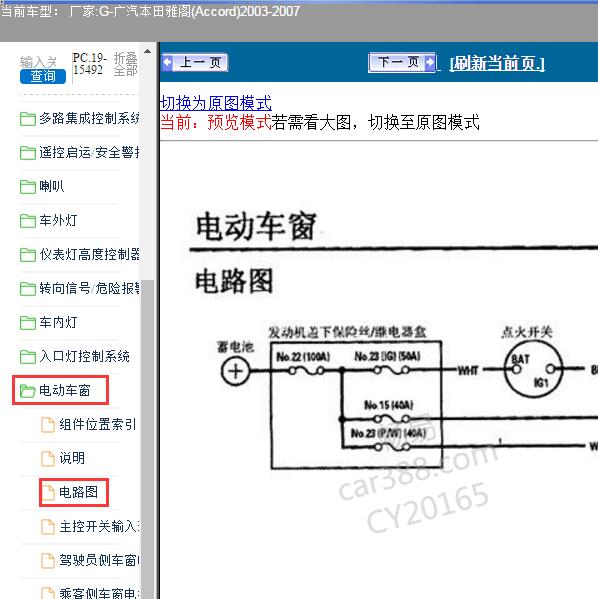Click the folder icon beside 多路集成控制系统
The height and width of the screenshot is (599, 598).
tap(28, 119)
